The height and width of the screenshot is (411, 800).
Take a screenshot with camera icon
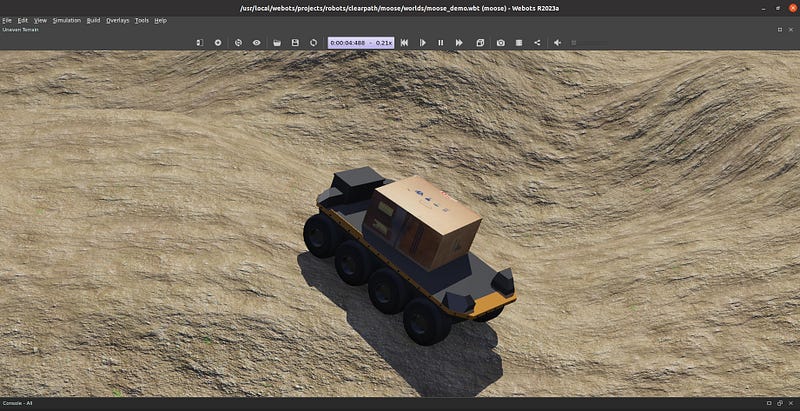point(501,43)
